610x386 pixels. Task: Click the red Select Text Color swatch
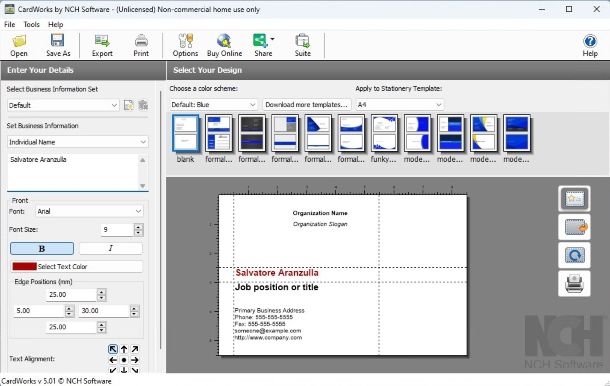click(x=25, y=267)
